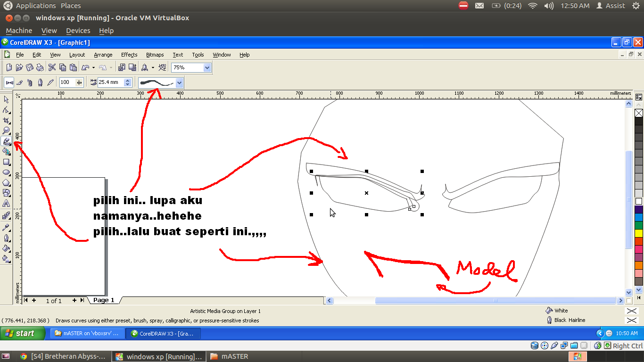This screenshot has width=644, height=362.
Task: Toggle Brush mode on property bar
Action: [19, 82]
